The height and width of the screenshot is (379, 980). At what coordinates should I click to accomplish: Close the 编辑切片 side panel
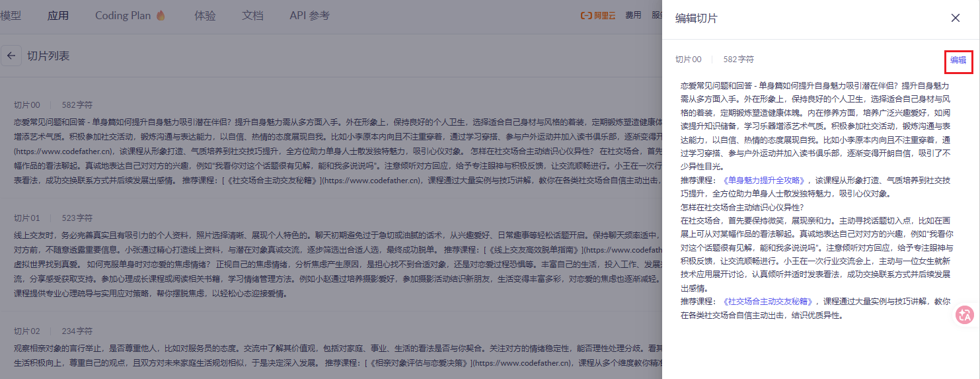click(955, 18)
